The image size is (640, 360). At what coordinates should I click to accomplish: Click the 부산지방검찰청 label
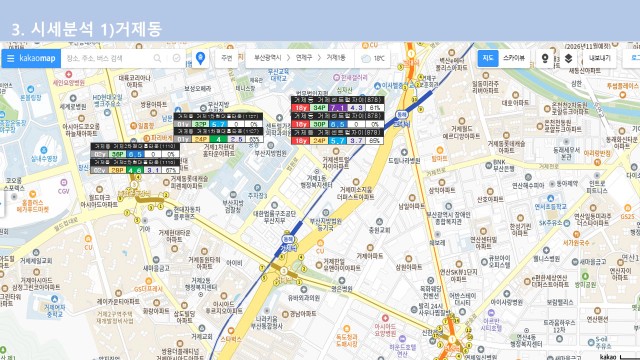[x=233, y=206]
